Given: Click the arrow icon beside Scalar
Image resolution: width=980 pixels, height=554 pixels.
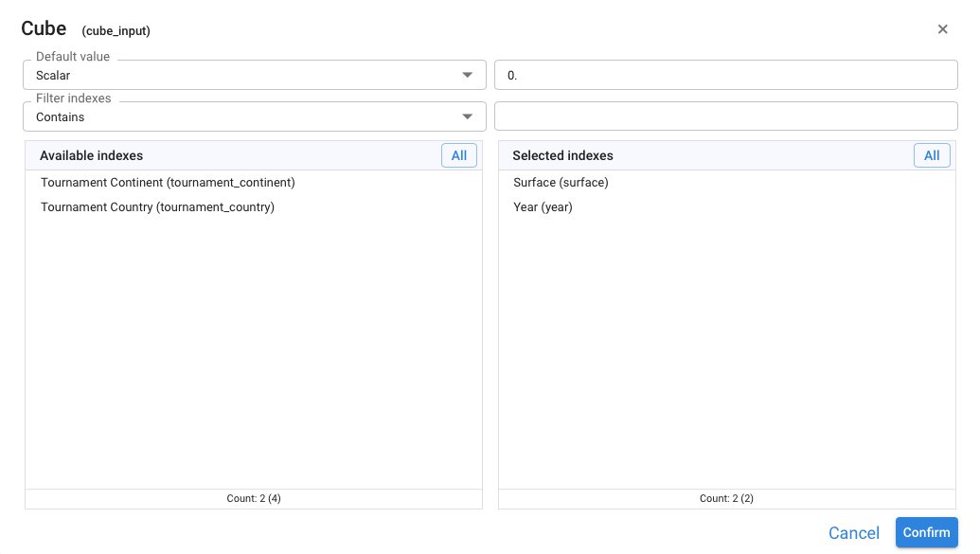Looking at the screenshot, I should [x=467, y=75].
